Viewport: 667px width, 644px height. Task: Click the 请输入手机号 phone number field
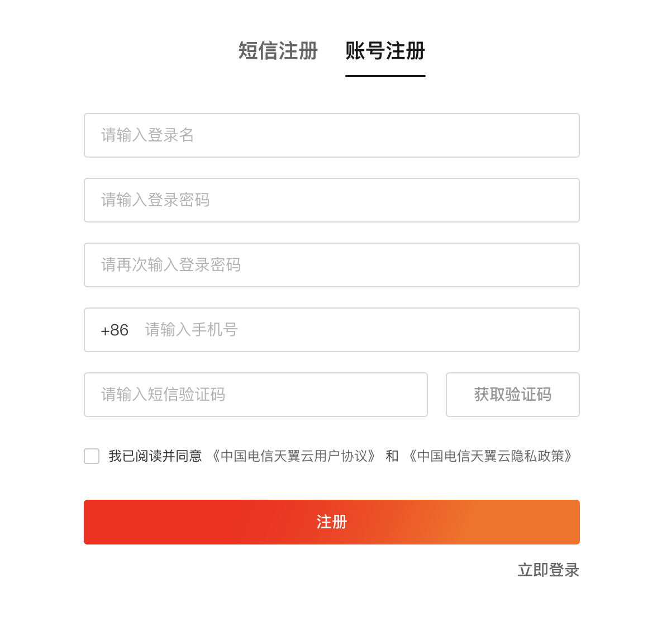(358, 330)
